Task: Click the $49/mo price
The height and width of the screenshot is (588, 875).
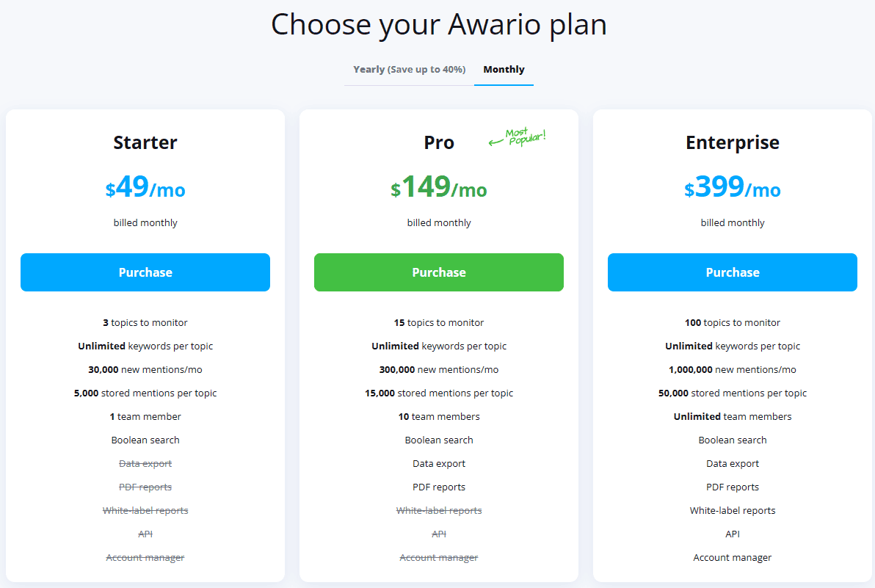Action: point(145,187)
